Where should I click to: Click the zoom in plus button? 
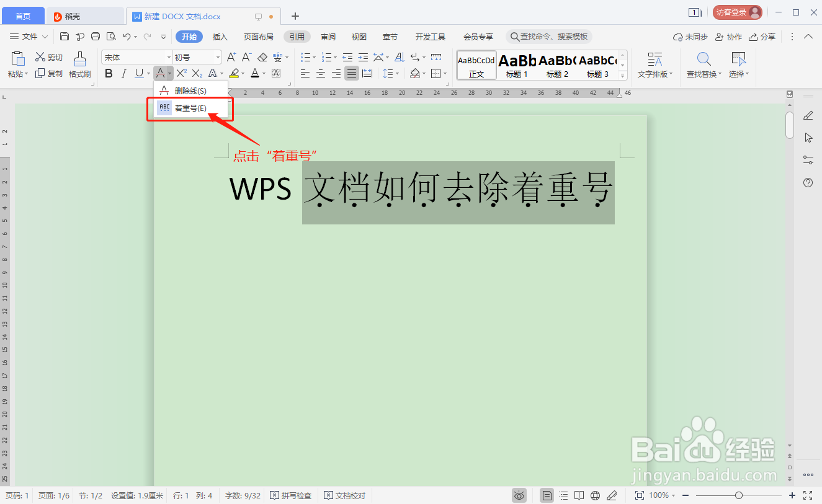pos(792,495)
